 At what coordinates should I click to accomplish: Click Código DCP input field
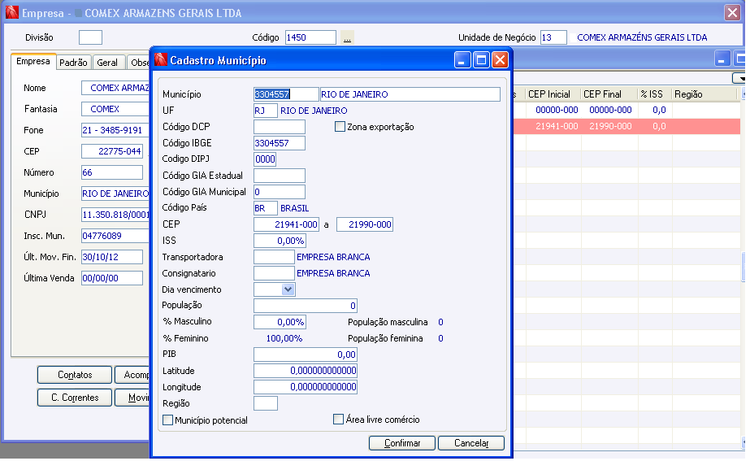279,127
